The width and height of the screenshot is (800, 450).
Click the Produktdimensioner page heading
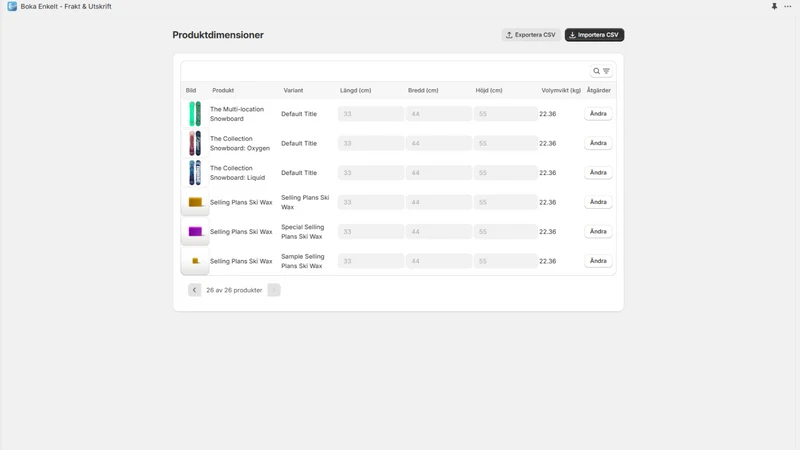(x=218, y=35)
